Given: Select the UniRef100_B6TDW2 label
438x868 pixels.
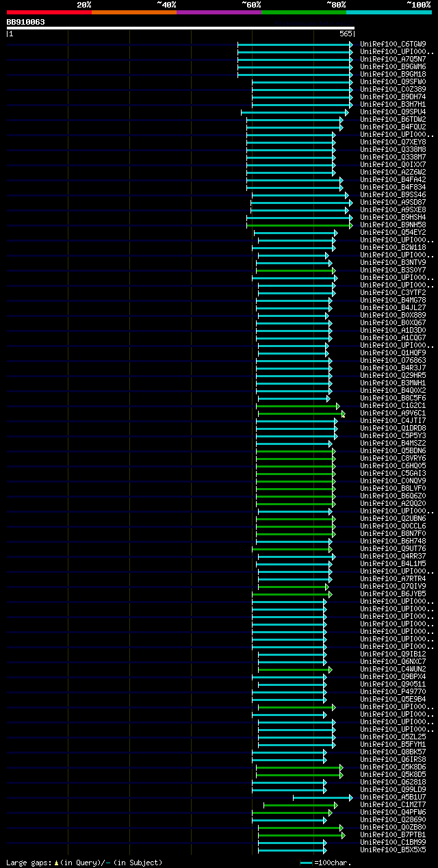Looking at the screenshot, I should coord(393,119).
